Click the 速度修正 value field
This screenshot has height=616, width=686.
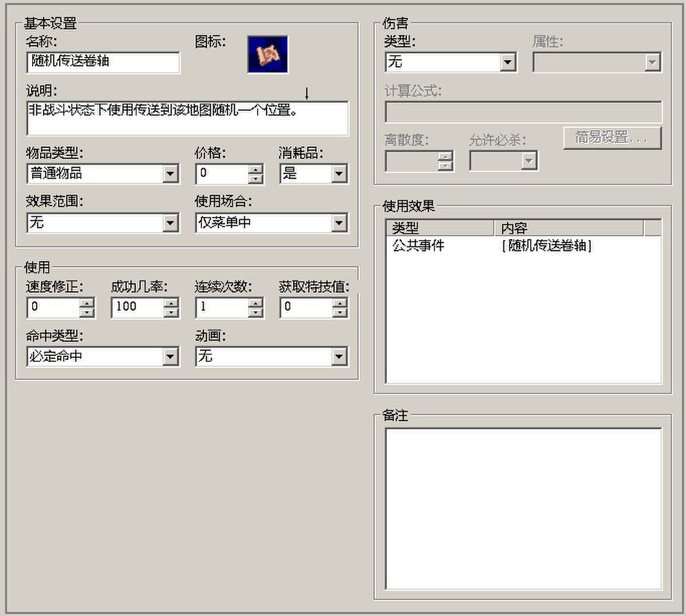pos(53,307)
